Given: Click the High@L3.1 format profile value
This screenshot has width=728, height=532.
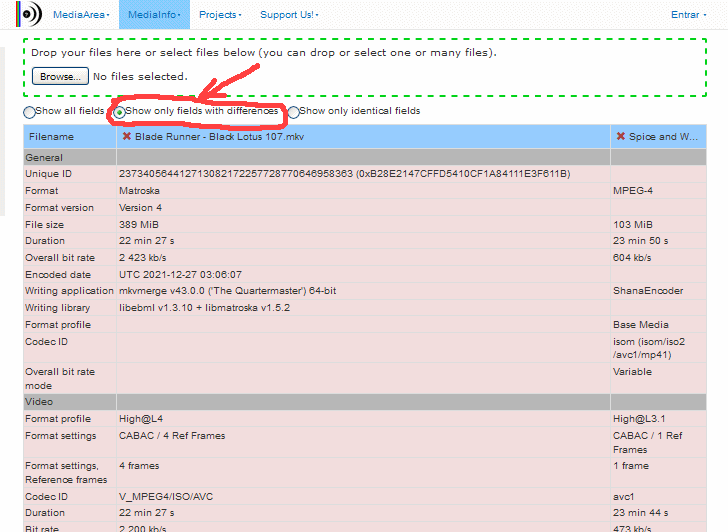Looking at the screenshot, I should (639, 419).
